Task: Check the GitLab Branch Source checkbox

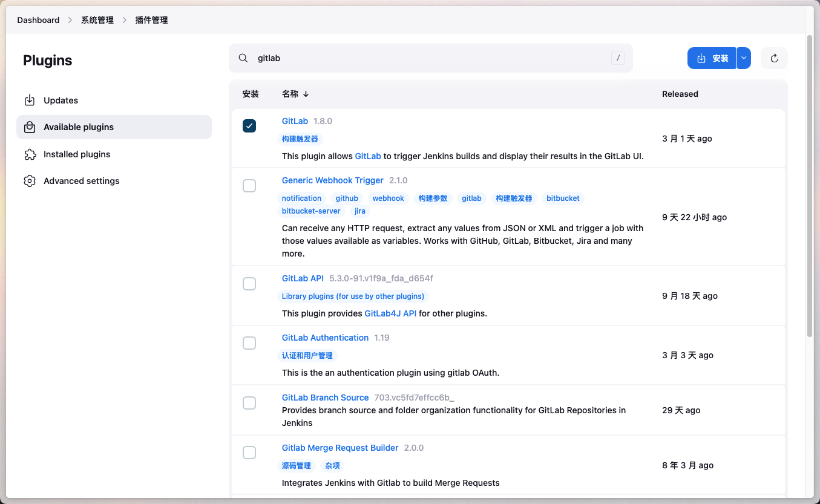Action: coord(249,403)
